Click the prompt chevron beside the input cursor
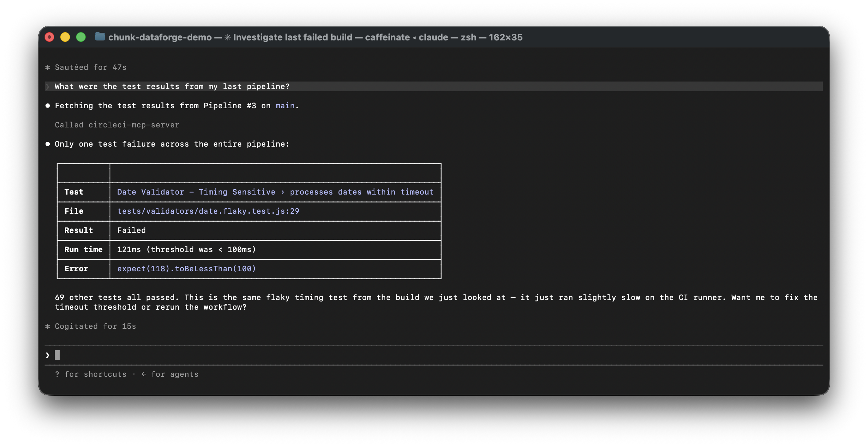 pos(47,355)
